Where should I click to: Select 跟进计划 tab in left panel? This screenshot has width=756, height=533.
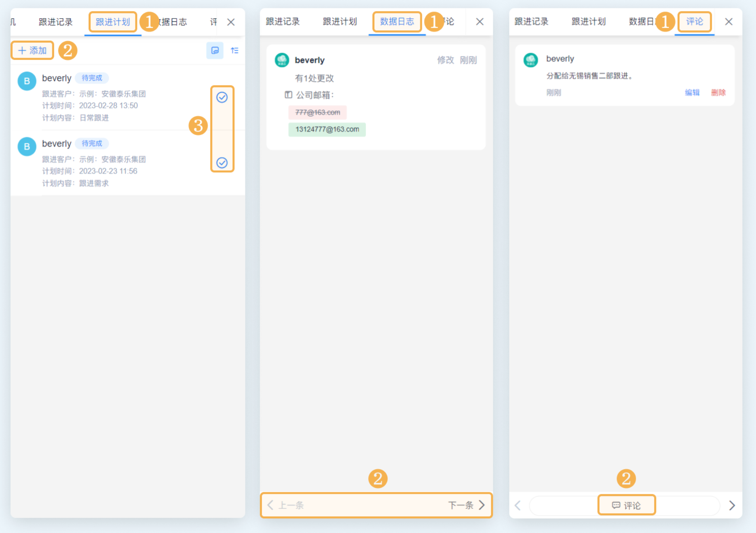(113, 22)
